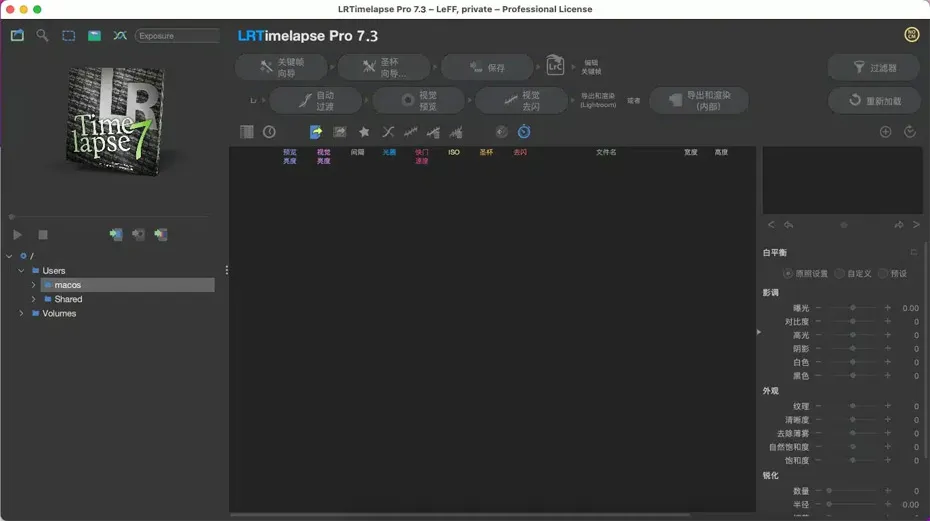The height and width of the screenshot is (521, 930).
Task: Select the 原照设置 white balance option
Action: [x=788, y=273]
